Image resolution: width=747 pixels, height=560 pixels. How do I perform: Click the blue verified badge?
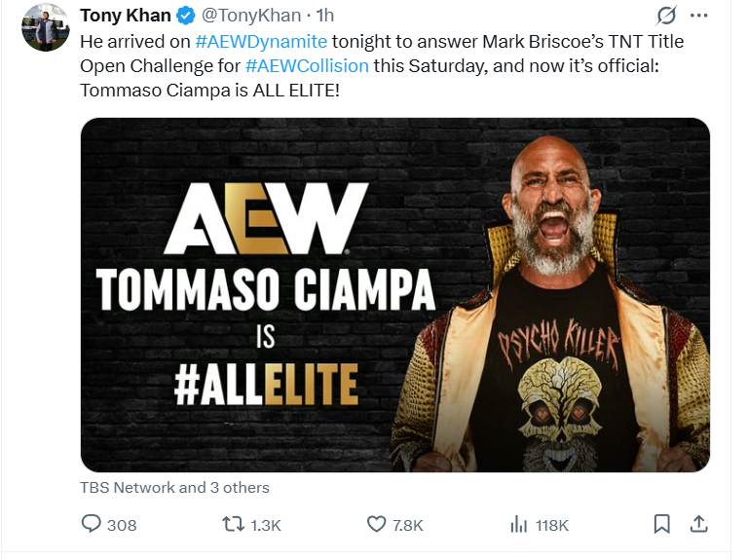pos(186,16)
